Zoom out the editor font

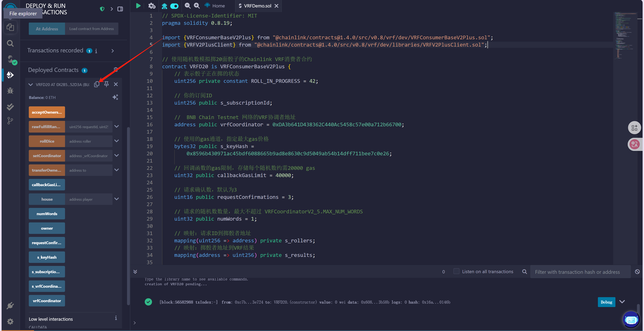(187, 5)
